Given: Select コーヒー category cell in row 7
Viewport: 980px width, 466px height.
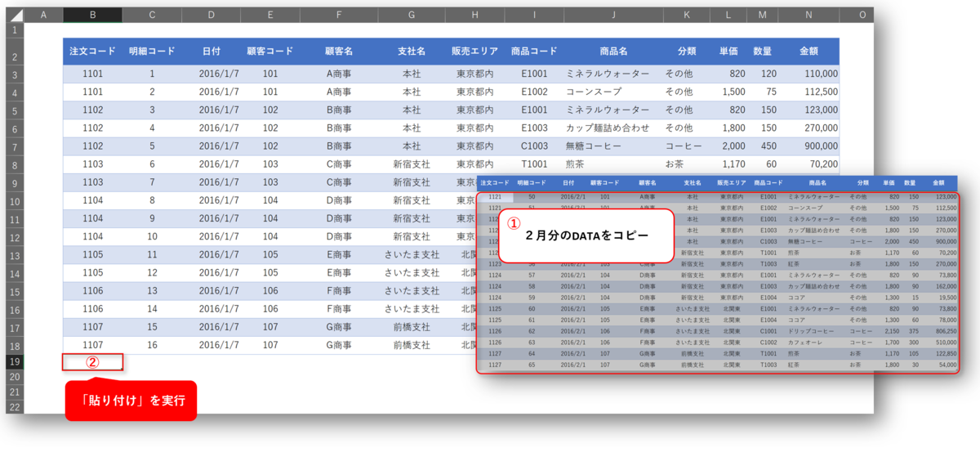Looking at the screenshot, I should 686,146.
